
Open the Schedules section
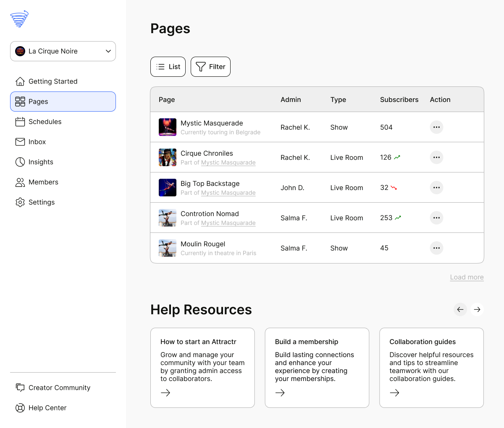[x=45, y=122]
